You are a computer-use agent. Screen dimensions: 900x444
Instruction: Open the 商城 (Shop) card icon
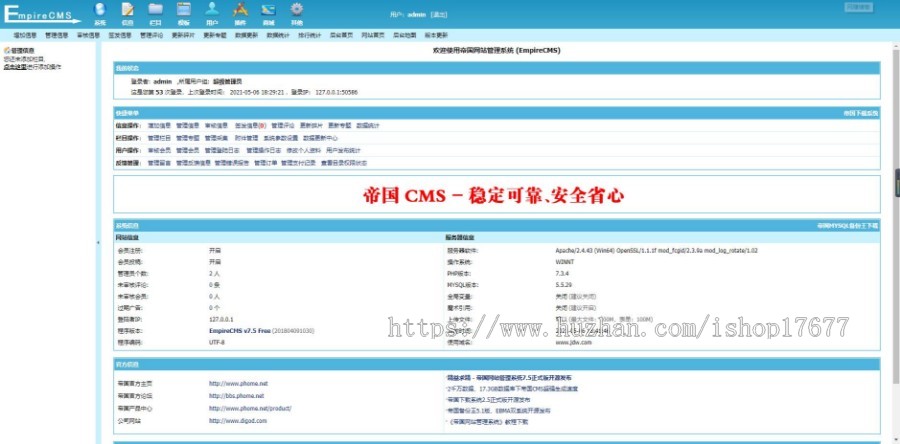coord(268,10)
